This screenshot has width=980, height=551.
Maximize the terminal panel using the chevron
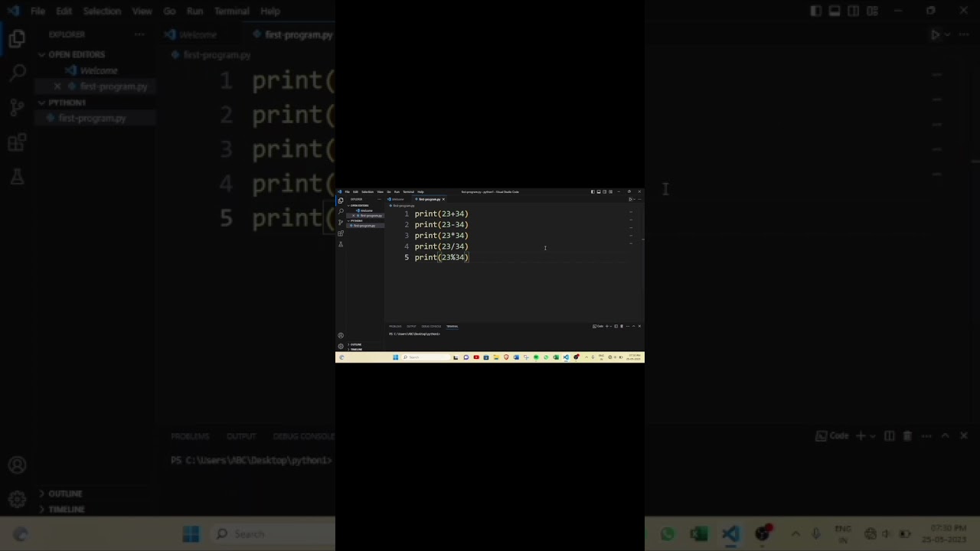[633, 326]
